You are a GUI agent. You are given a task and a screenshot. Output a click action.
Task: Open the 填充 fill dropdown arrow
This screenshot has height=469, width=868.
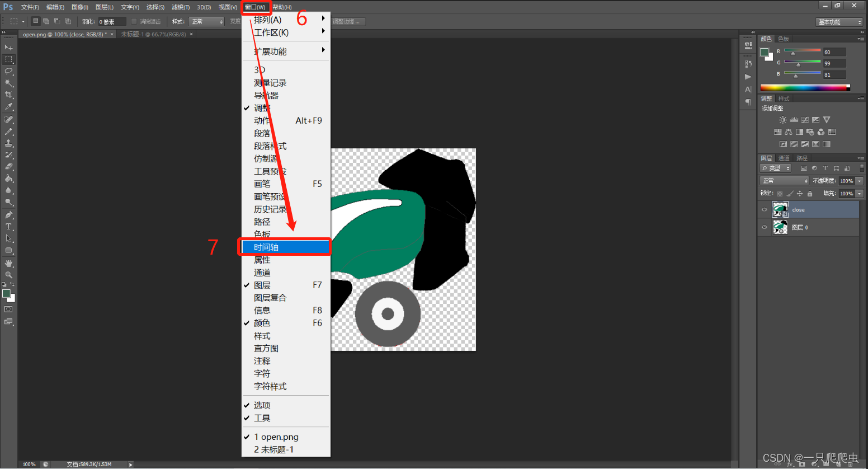[x=860, y=194]
